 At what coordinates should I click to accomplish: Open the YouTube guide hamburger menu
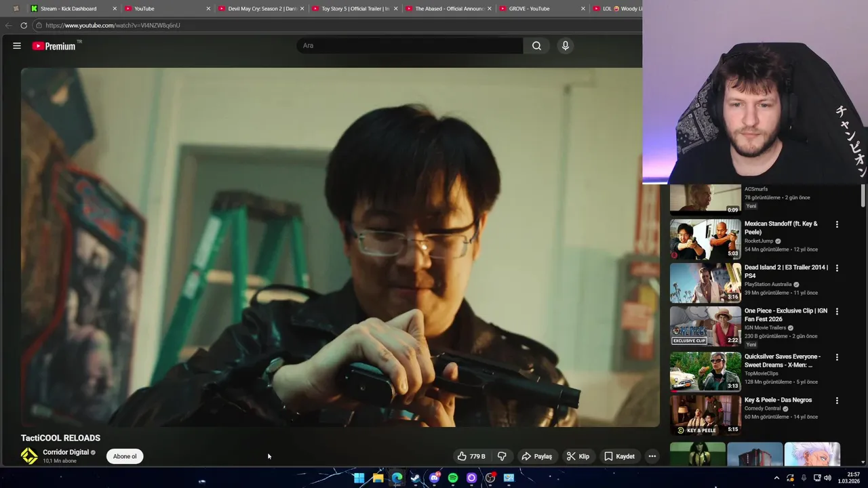coord(17,45)
